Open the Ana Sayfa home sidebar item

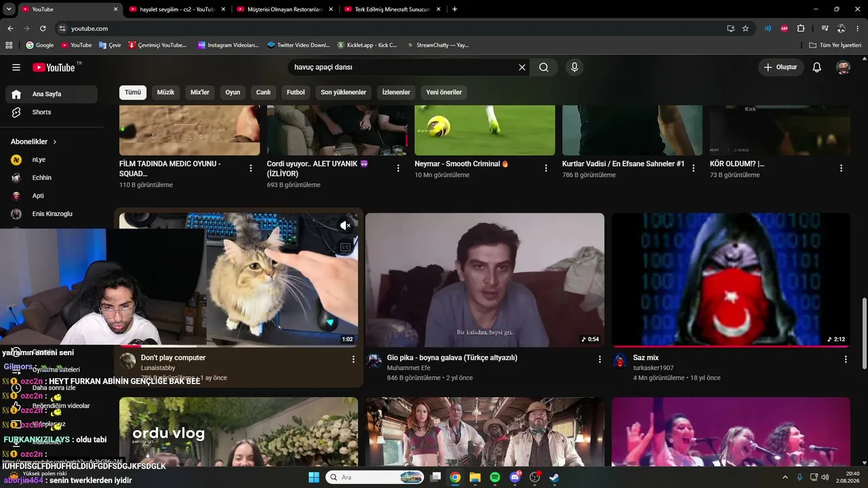tap(52, 94)
